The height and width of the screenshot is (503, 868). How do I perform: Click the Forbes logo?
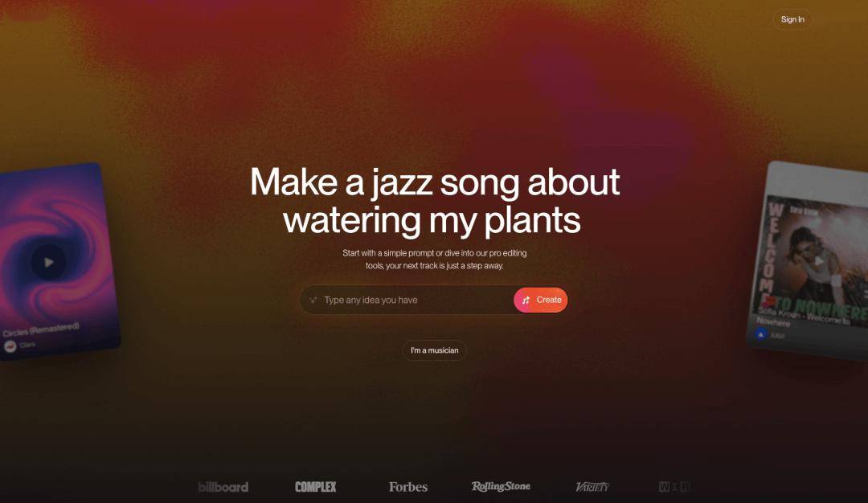pyautogui.click(x=408, y=487)
